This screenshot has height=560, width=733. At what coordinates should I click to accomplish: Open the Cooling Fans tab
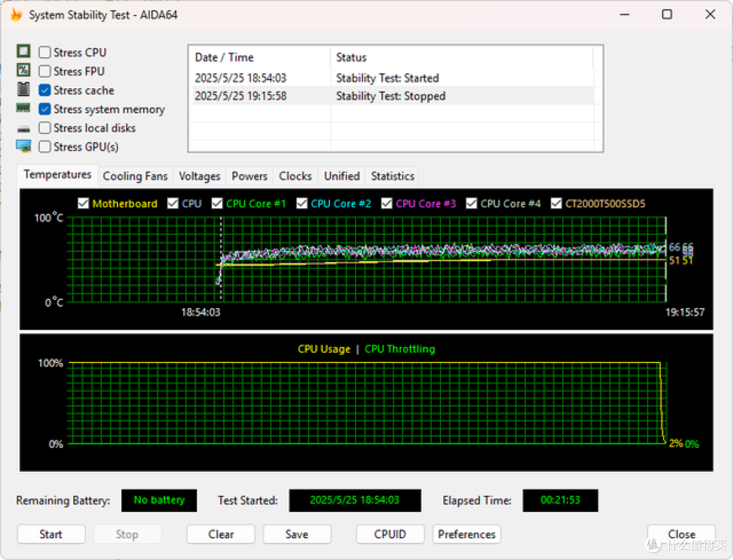click(x=135, y=176)
